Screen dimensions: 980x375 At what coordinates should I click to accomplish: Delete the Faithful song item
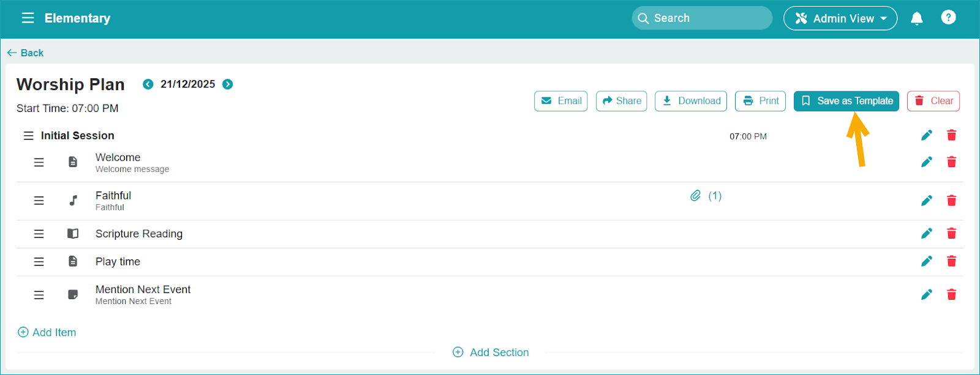[951, 201]
